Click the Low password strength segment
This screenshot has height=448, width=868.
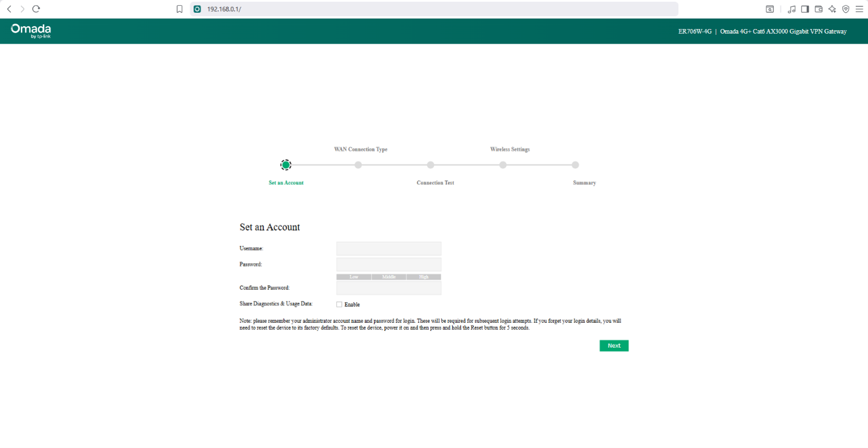click(354, 277)
